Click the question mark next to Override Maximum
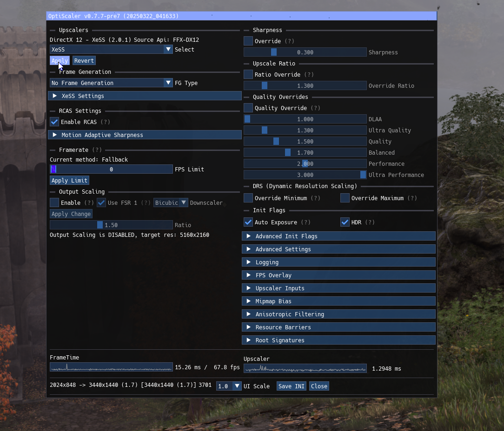This screenshot has width=504, height=431. click(413, 198)
